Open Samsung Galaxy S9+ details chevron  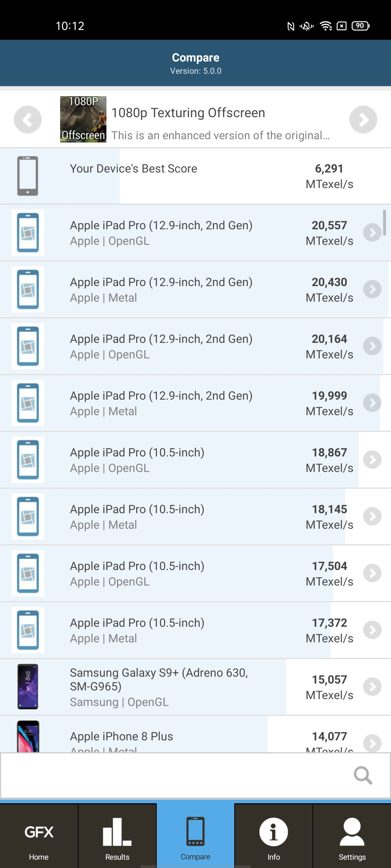pyautogui.click(x=372, y=687)
